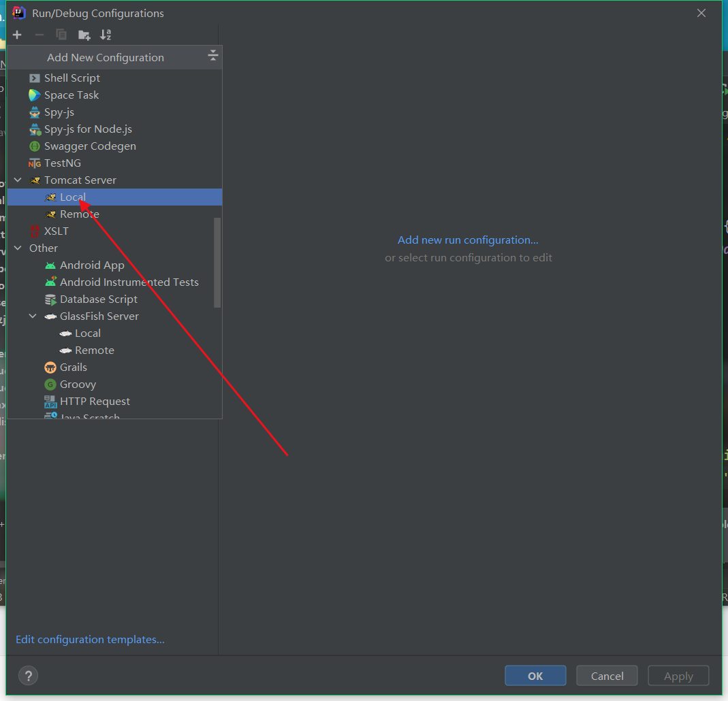This screenshot has height=701, width=728.
Task: Select TestNG configuration type
Action: pyautogui.click(x=114, y=163)
